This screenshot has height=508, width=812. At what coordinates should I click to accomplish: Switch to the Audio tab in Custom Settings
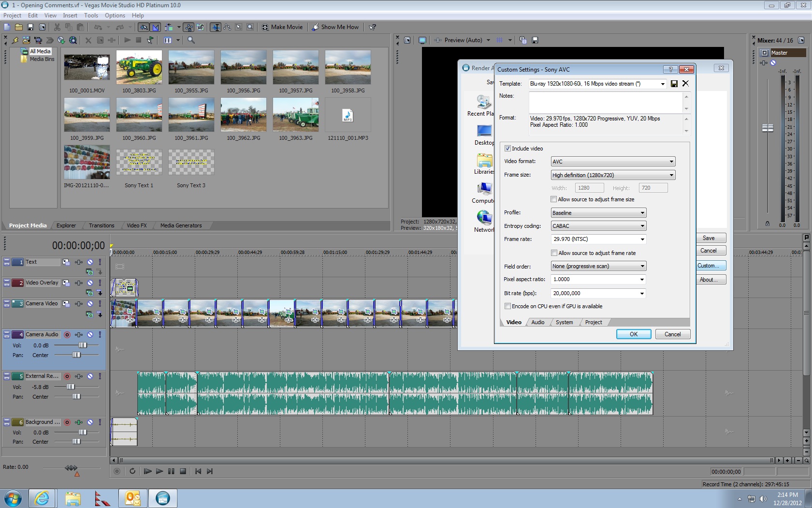[x=537, y=322]
